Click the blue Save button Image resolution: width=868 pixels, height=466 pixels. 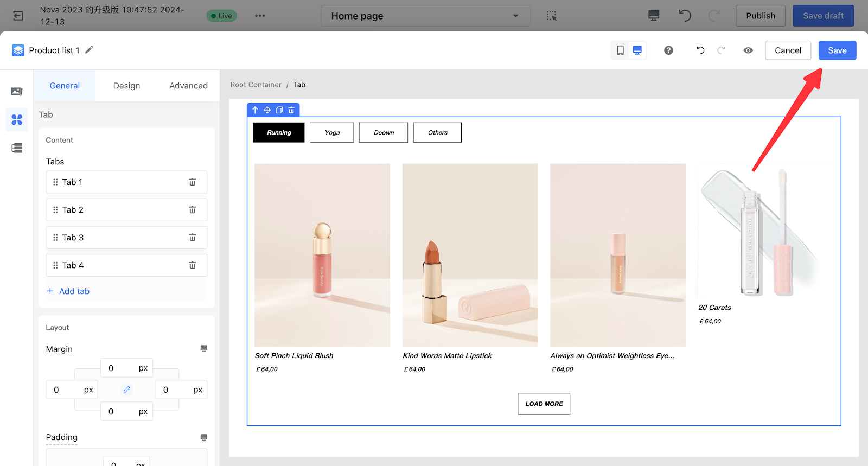837,50
